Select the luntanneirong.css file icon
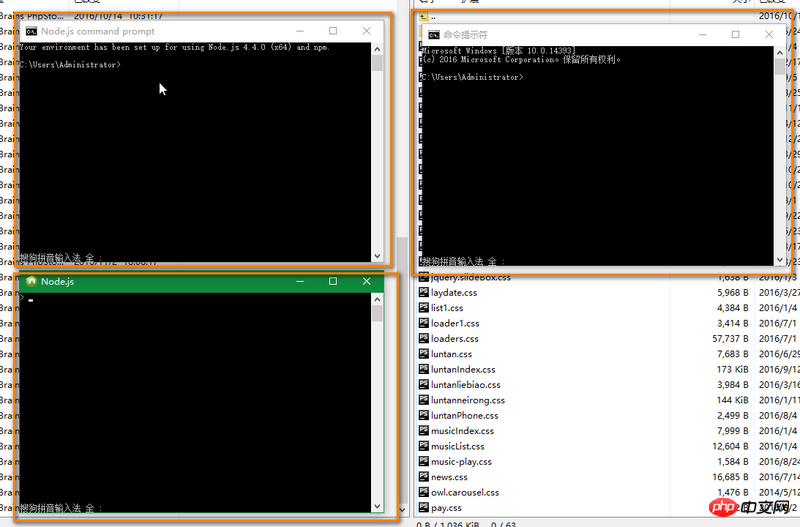 pyautogui.click(x=423, y=399)
